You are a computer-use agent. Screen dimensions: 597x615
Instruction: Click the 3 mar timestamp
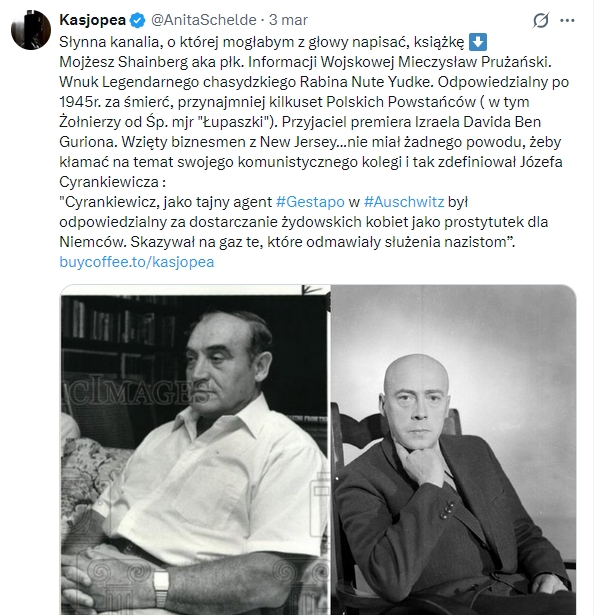pyautogui.click(x=288, y=20)
